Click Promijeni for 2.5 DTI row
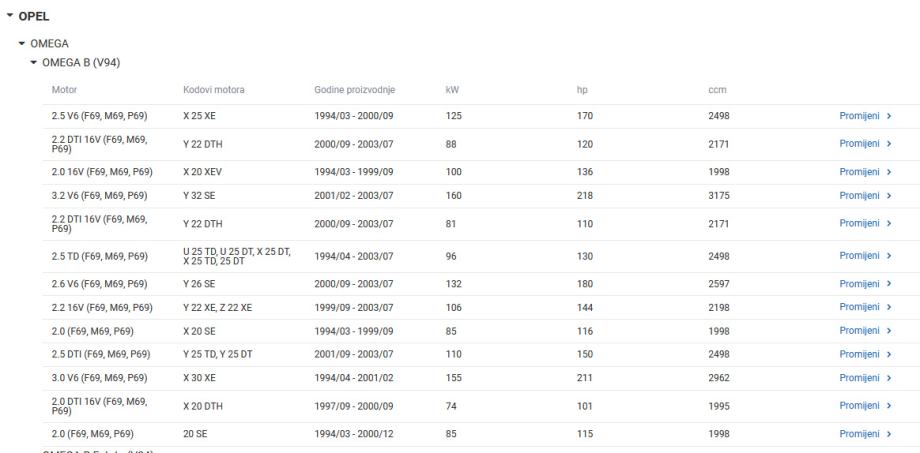 coord(865,354)
